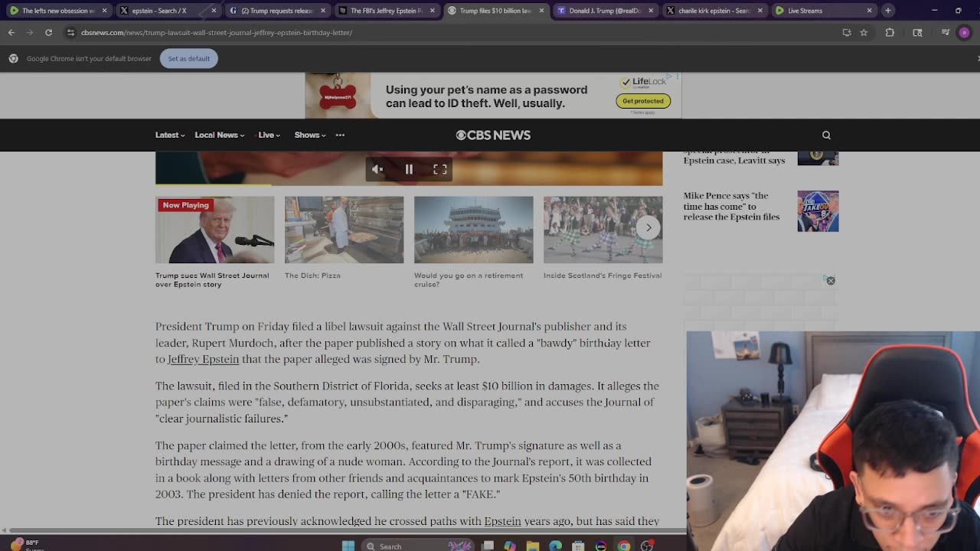The height and width of the screenshot is (551, 980).
Task: Open Google Chrome taskbar icon
Action: [x=624, y=546]
